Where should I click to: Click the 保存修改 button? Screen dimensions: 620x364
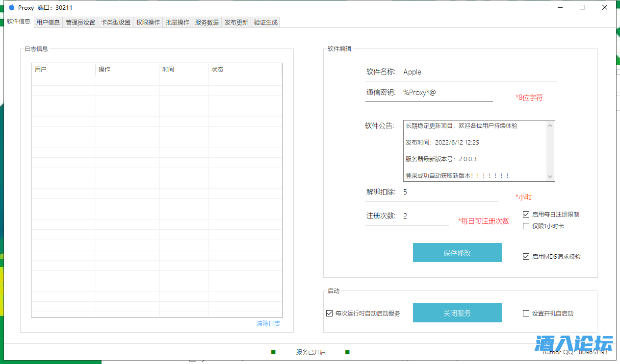point(457,253)
